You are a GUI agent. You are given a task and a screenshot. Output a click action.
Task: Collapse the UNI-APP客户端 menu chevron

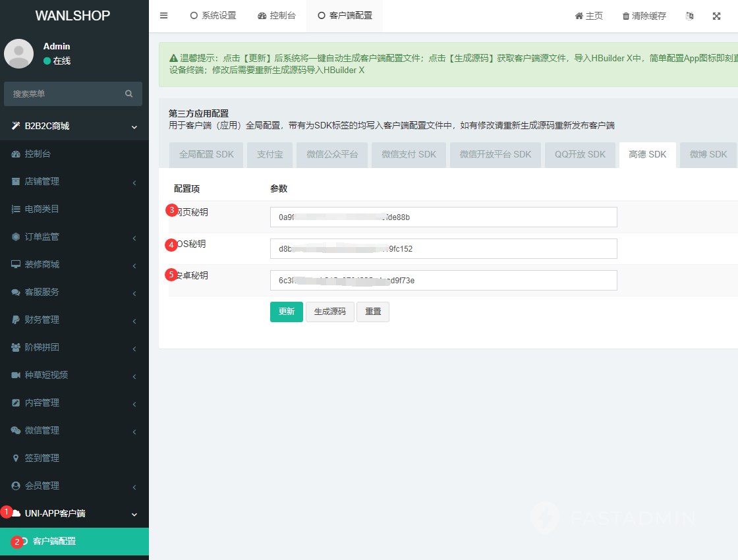point(134,515)
